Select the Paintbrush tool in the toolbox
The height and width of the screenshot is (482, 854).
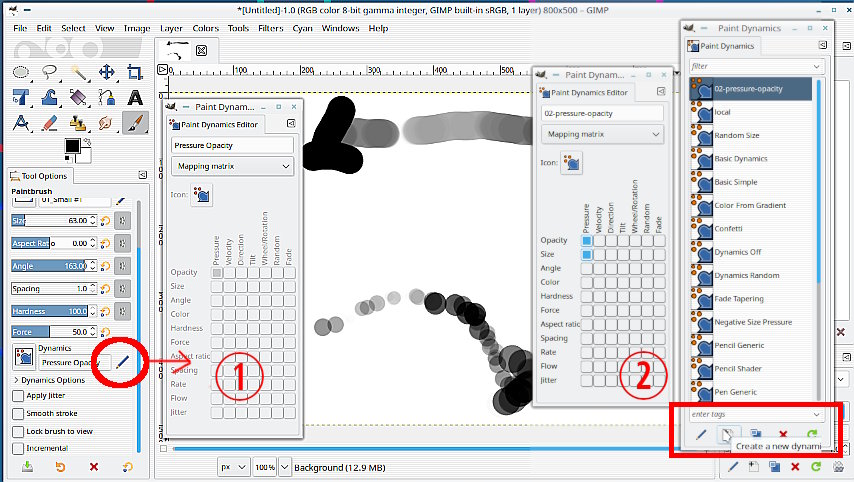coord(134,123)
